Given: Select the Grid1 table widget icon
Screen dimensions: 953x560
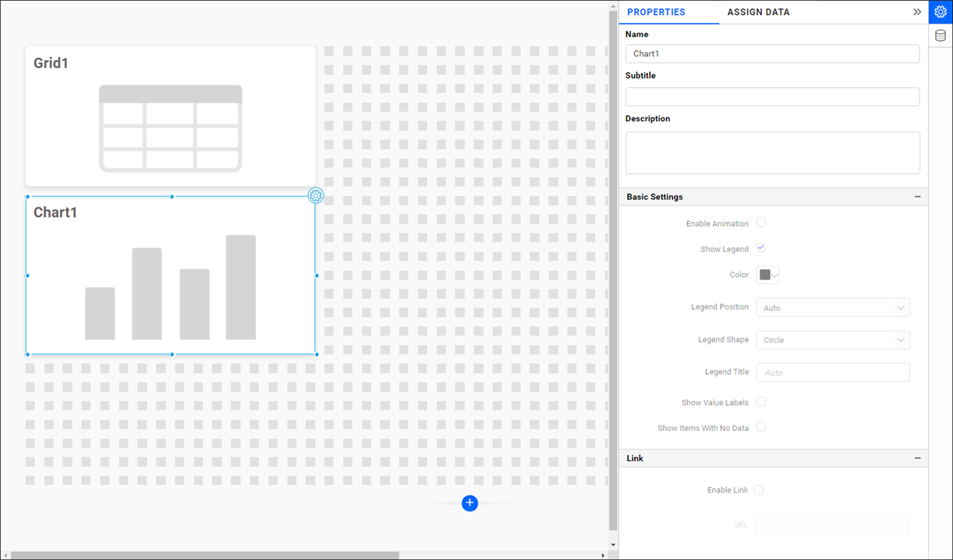Looking at the screenshot, I should click(170, 128).
